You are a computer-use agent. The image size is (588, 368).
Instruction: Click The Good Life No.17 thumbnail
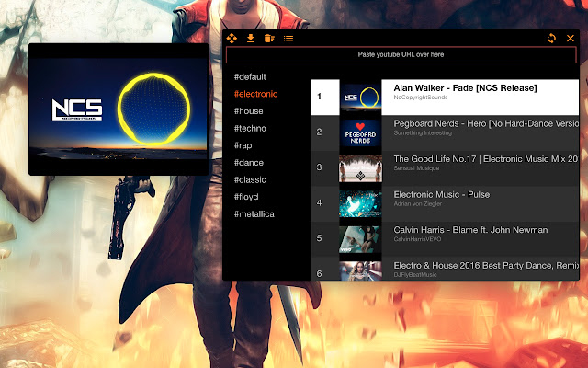pos(360,168)
